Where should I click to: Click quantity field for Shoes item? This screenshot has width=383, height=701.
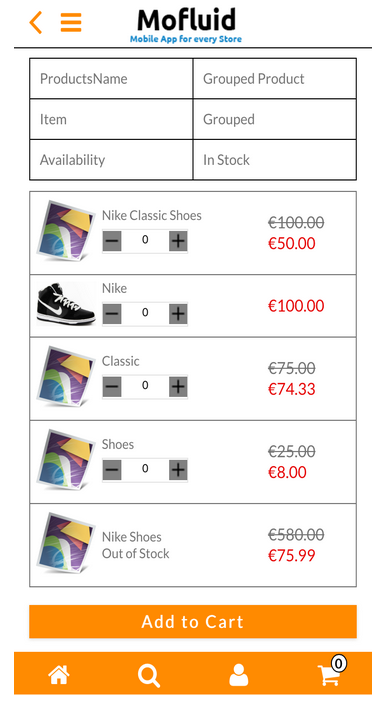pyautogui.click(x=145, y=469)
